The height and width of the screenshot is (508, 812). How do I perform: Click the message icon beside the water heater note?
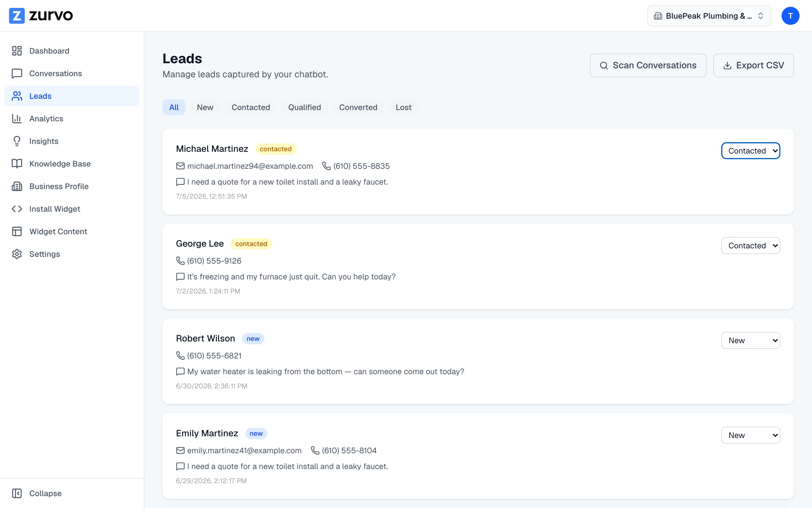[x=180, y=371]
